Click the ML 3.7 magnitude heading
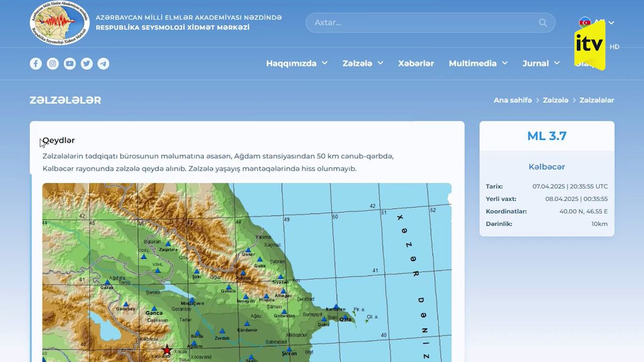The image size is (644, 362). coord(547,136)
